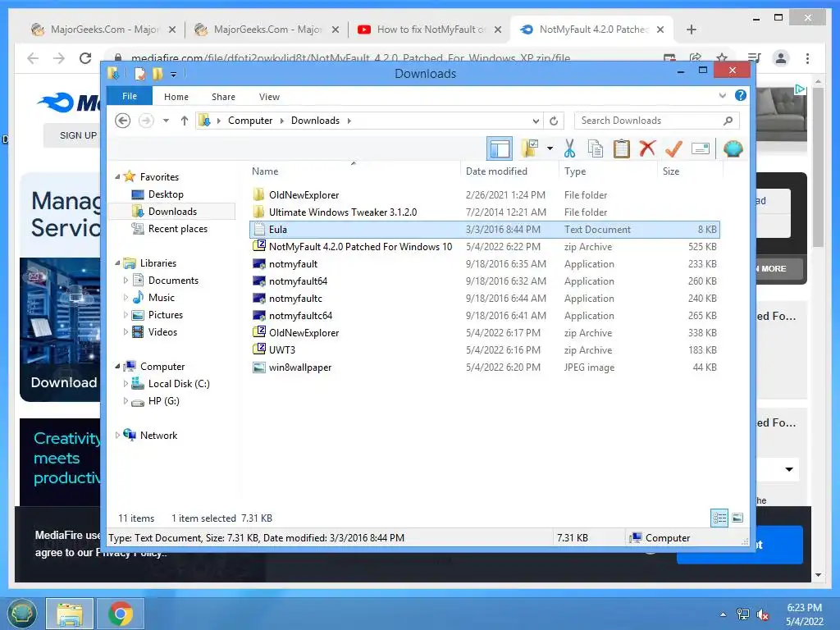Refresh the Downloads folder view
The height and width of the screenshot is (630, 840).
tap(554, 121)
